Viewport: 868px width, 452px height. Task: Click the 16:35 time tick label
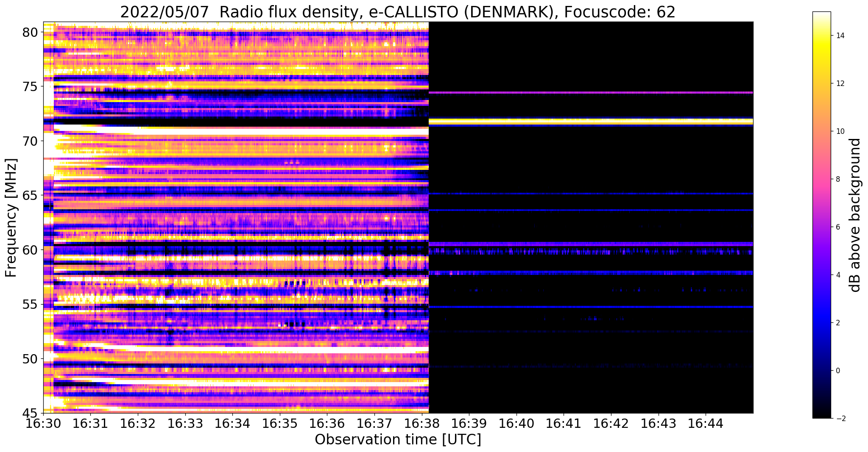point(280,424)
